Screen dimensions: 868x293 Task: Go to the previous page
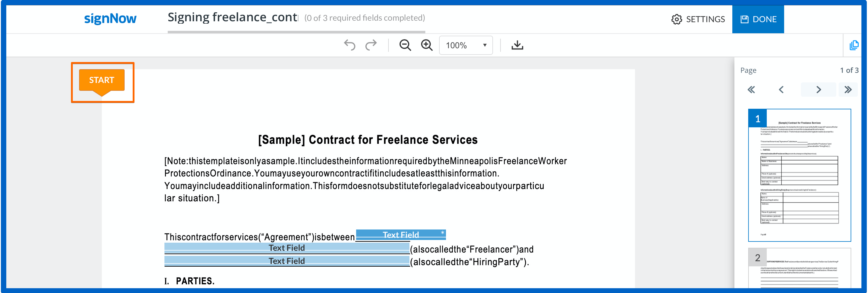coord(781,90)
